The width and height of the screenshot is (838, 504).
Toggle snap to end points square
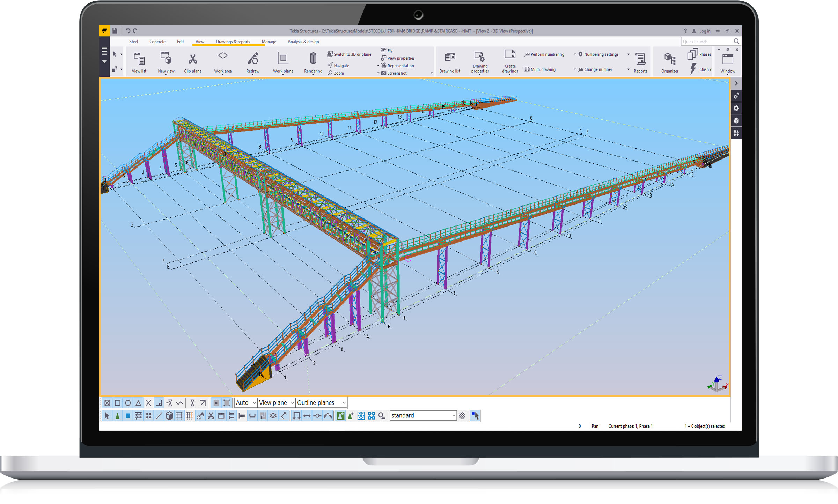point(118,403)
